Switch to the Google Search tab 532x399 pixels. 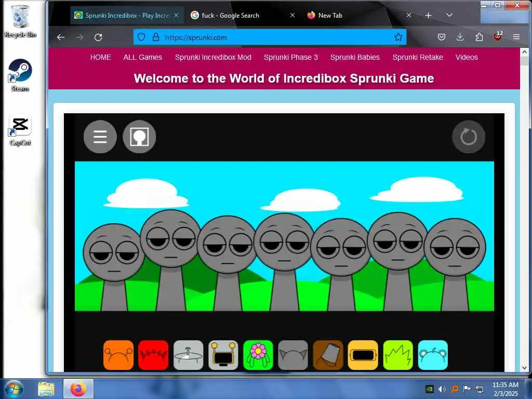[243, 15]
